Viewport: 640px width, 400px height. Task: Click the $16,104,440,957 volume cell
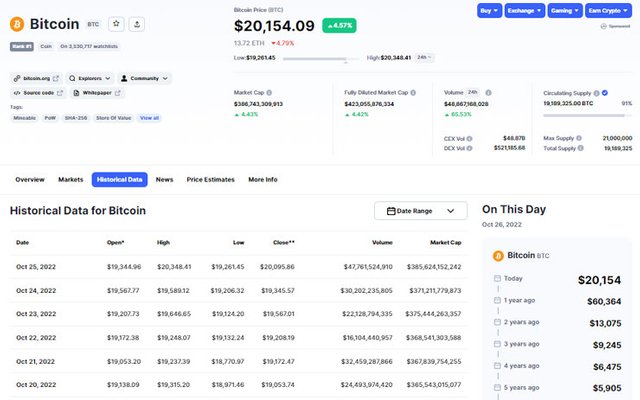(367, 338)
